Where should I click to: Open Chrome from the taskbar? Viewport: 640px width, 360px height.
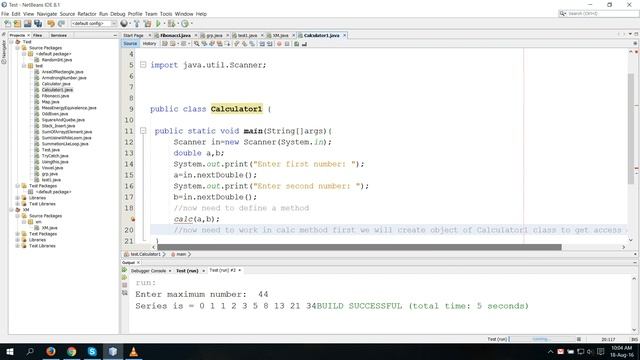coord(71,351)
